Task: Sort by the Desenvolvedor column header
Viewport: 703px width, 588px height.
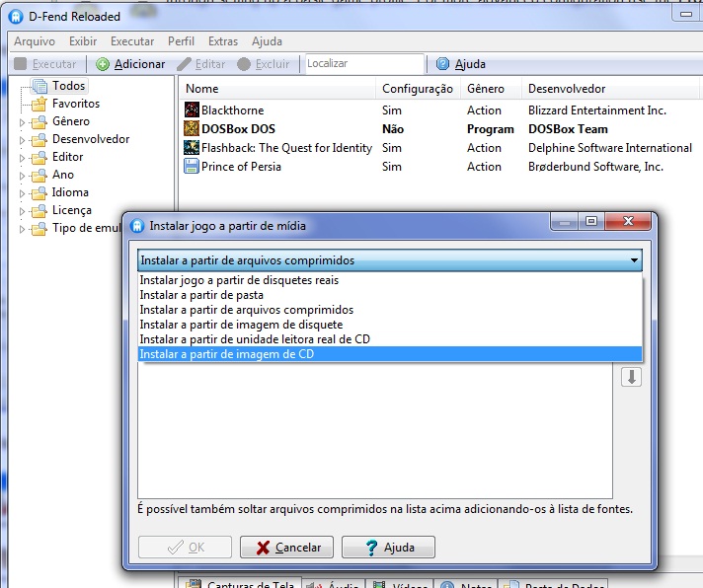Action: point(610,89)
